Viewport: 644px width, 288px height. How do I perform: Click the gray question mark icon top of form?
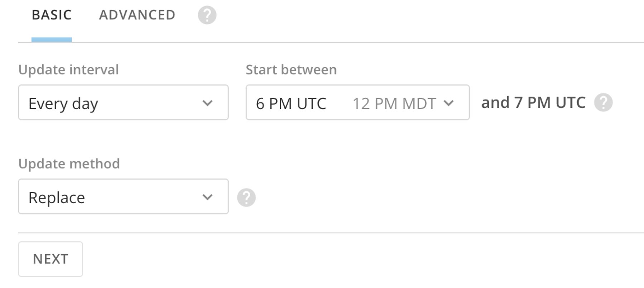[x=207, y=15]
